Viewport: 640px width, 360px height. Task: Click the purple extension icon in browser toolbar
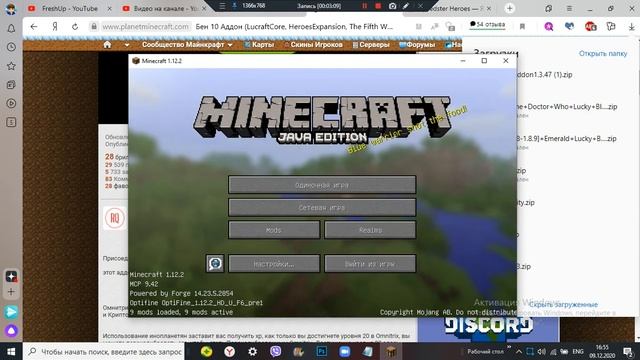coord(549,27)
